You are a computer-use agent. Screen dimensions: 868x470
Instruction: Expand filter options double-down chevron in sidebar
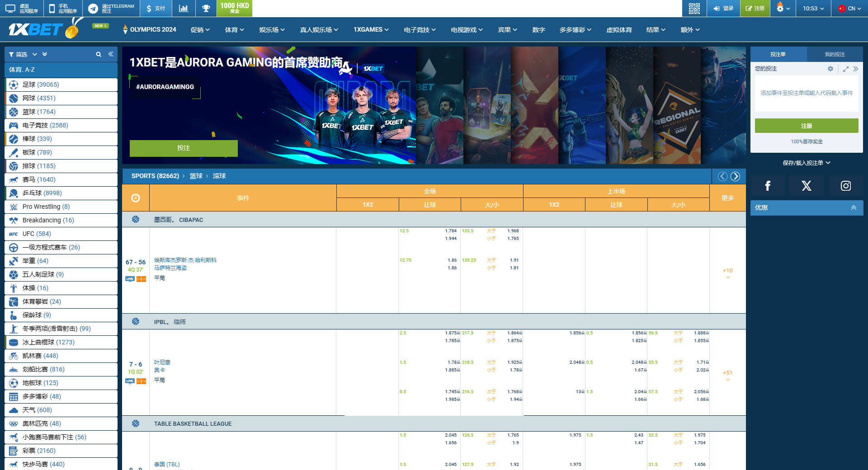45,54
